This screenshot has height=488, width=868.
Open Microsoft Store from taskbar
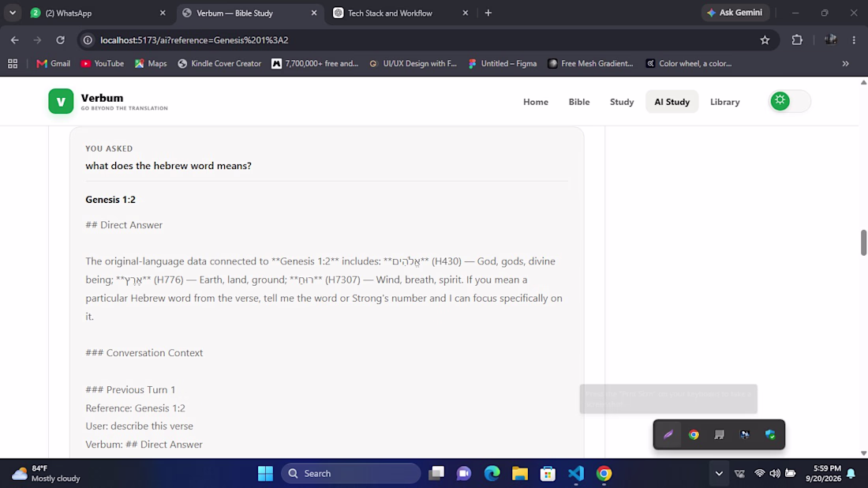point(548,474)
